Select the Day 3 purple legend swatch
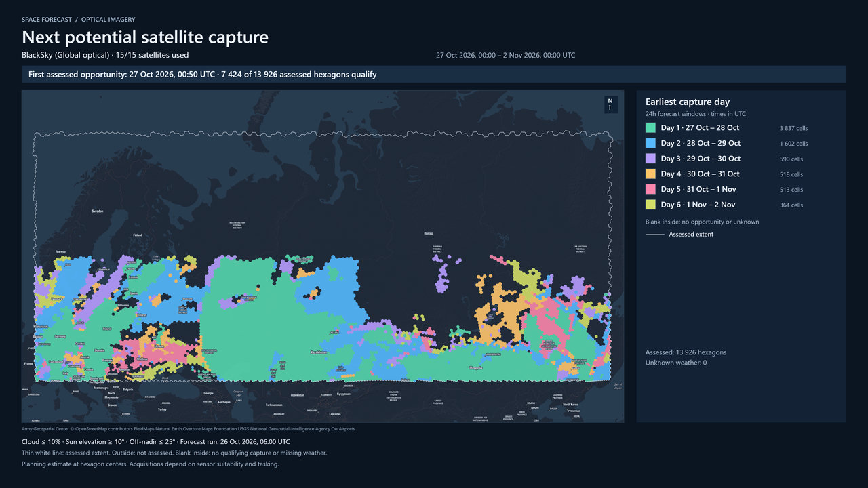Image resolution: width=868 pixels, height=488 pixels. pyautogui.click(x=650, y=159)
